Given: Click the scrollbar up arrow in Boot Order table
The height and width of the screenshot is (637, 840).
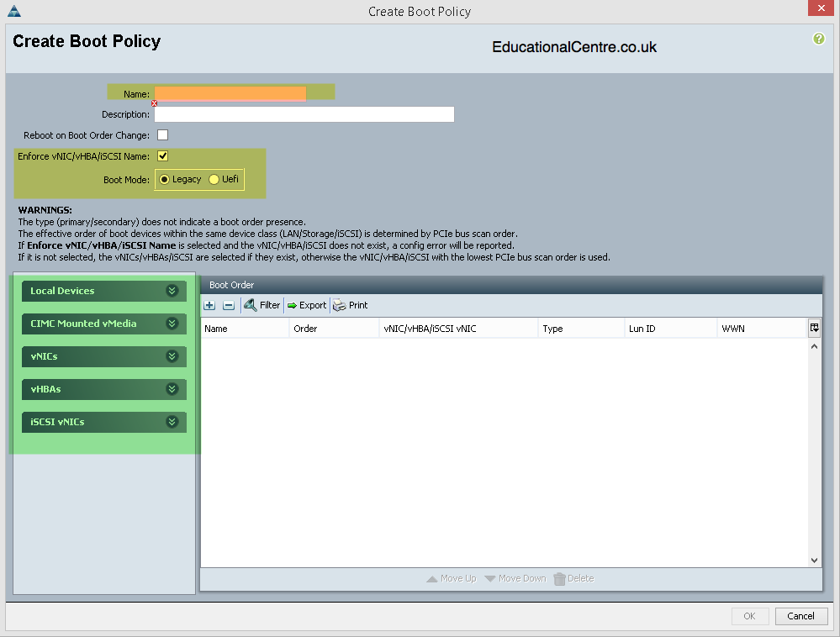Looking at the screenshot, I should (x=814, y=346).
